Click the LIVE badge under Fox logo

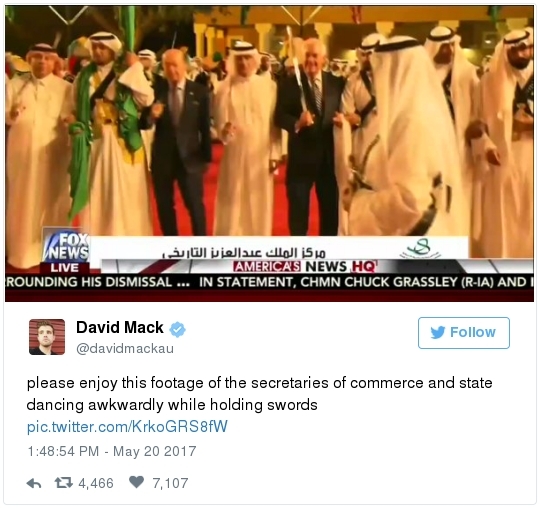[65, 268]
